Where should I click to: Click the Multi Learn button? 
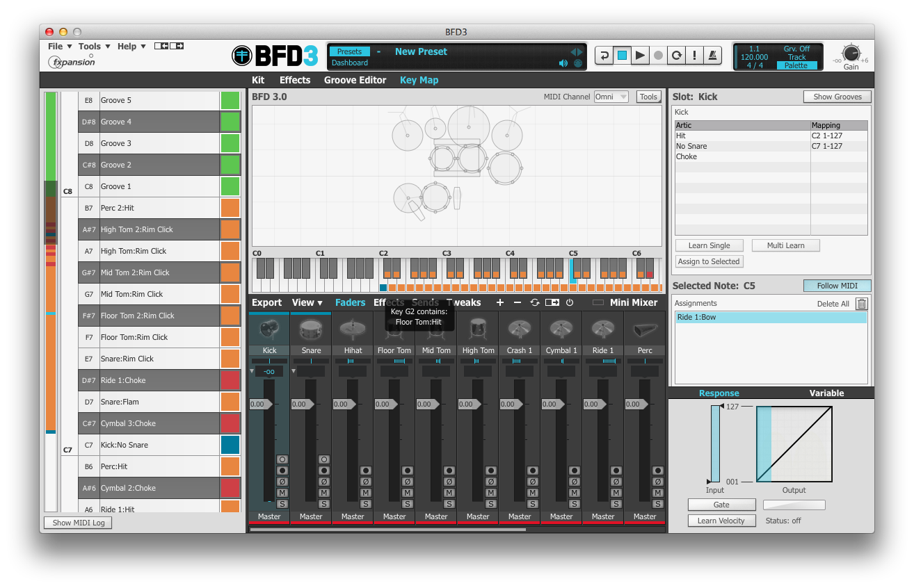(x=785, y=245)
